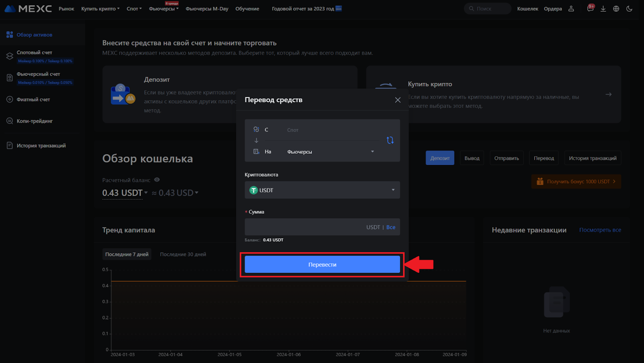The width and height of the screenshot is (644, 363).
Task: Open the language globe icon
Action: click(616, 9)
